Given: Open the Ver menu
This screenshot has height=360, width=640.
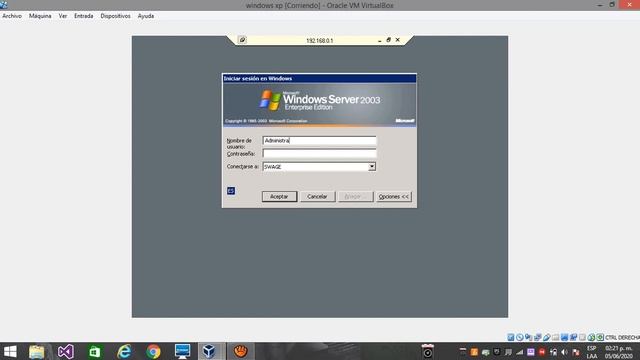Looking at the screenshot, I should coord(62,16).
